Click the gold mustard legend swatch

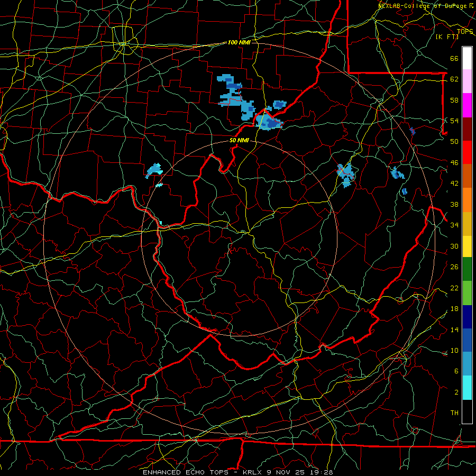point(467,224)
